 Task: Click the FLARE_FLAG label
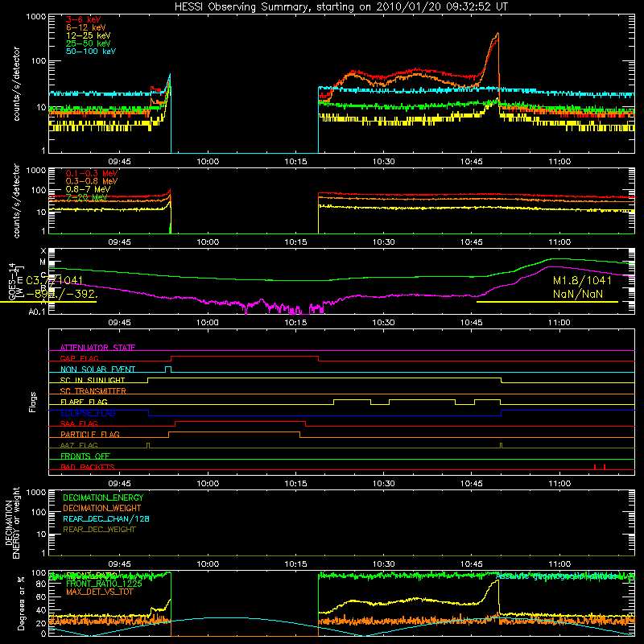84,402
